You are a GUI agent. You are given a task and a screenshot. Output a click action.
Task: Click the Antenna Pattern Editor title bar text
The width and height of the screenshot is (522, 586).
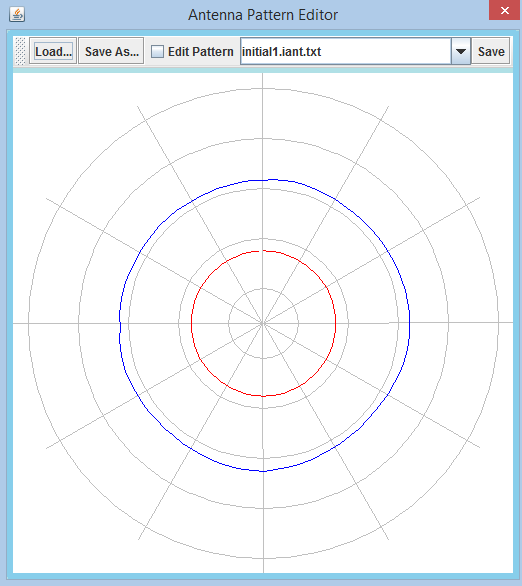(263, 15)
